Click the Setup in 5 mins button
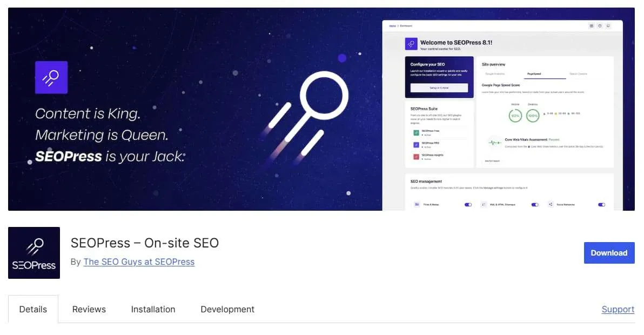 439,88
